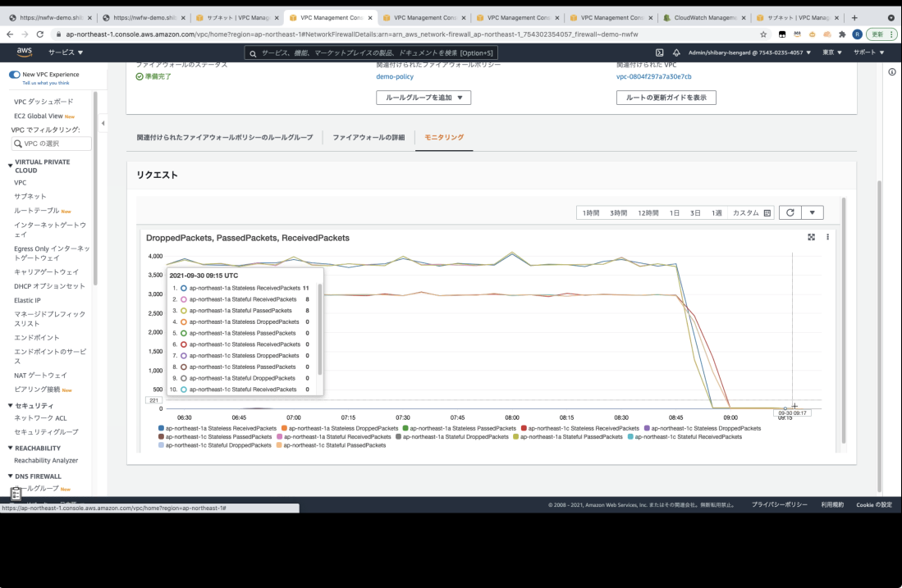Toggle the New VPC Experience switch
Viewport: 902px width, 588px height.
click(x=15, y=75)
